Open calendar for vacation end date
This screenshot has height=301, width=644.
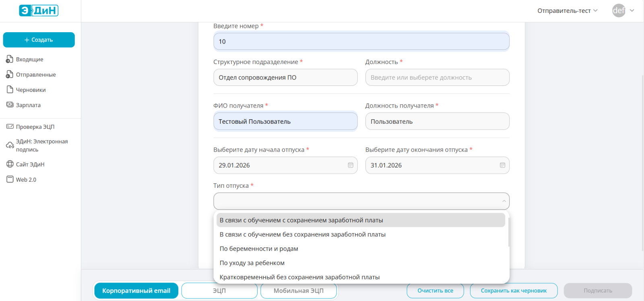point(502,165)
